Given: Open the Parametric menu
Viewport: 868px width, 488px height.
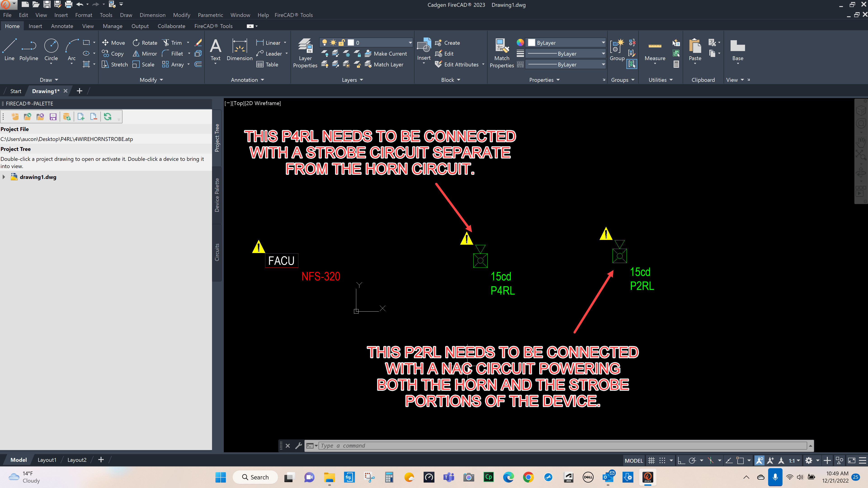Looking at the screenshot, I should point(211,15).
